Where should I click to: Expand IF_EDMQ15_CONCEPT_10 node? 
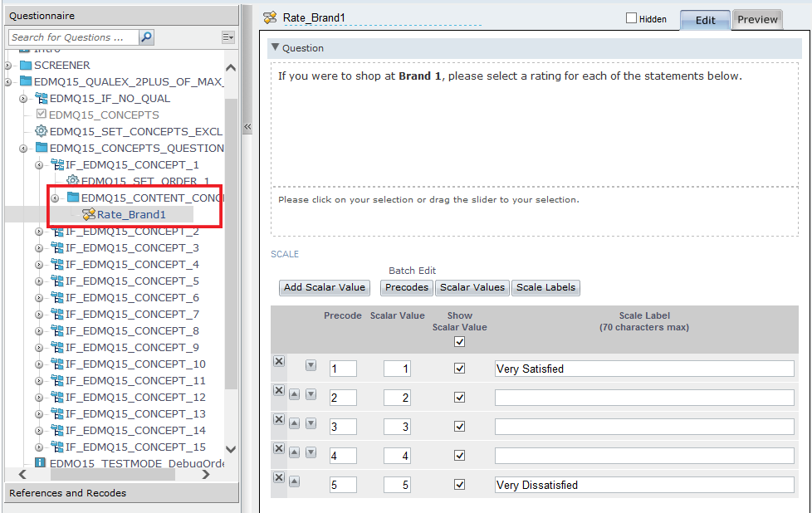[x=39, y=364]
